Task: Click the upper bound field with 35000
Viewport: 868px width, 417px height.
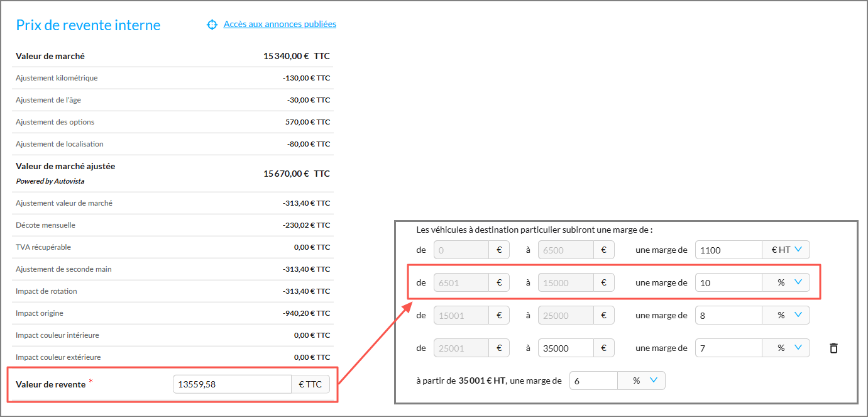Action: (x=566, y=348)
